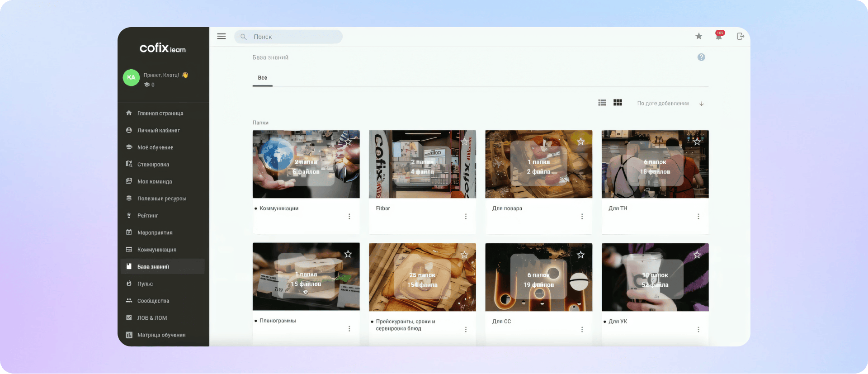The image size is (868, 374).
Task: Click the hamburger menu icon
Action: [221, 36]
